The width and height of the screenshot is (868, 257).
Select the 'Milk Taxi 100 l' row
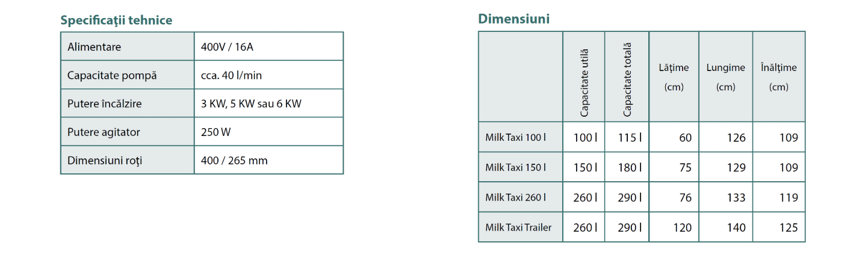(642, 137)
